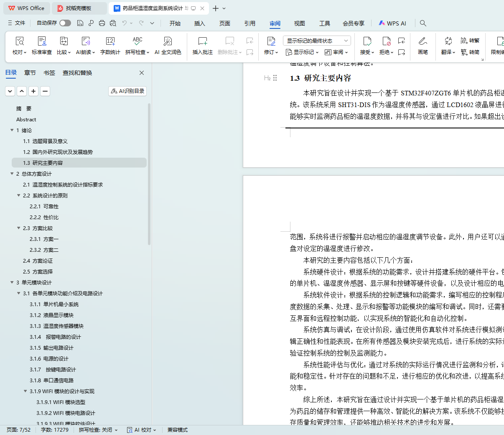Open the 拼写检查 status bar dropdown

pos(98,430)
